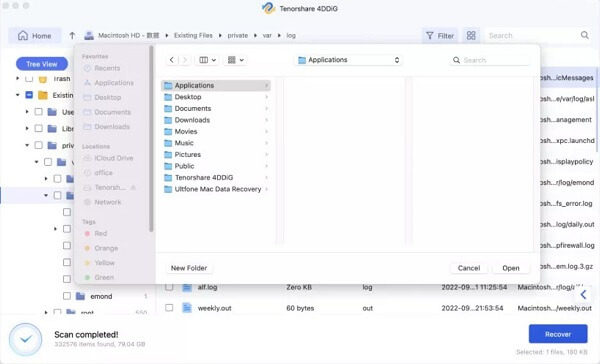The height and width of the screenshot is (364, 600).
Task: Select the Green tag
Action: pos(99,277)
